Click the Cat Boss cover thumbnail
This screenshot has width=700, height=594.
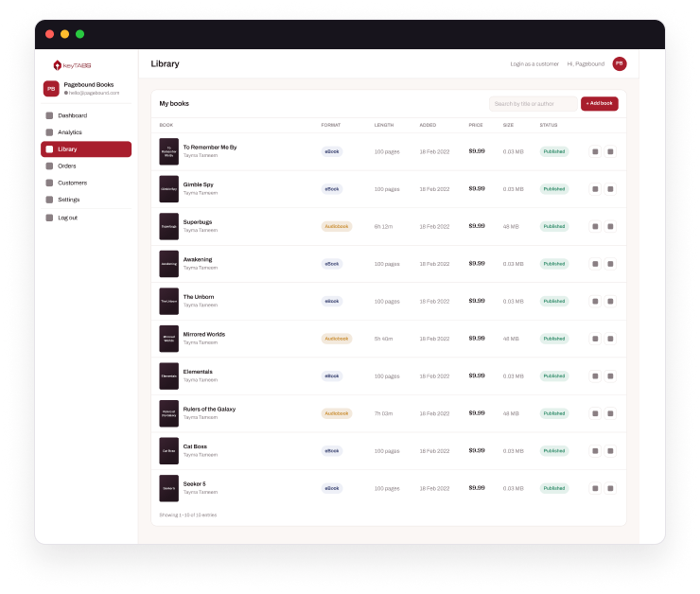(x=168, y=451)
